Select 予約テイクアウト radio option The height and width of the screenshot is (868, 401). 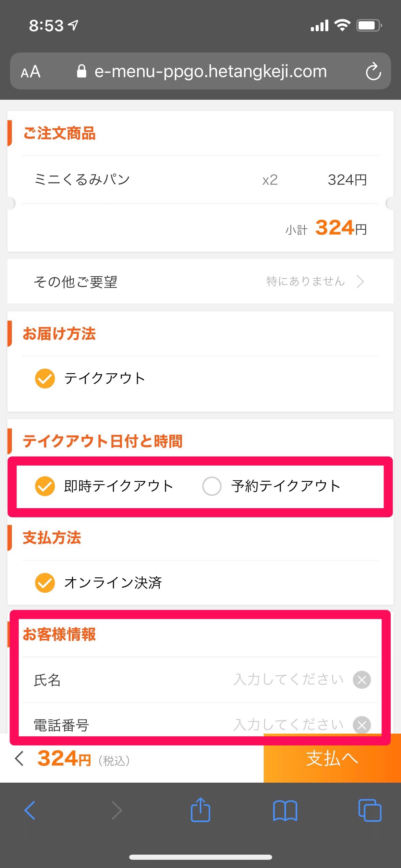pyautogui.click(x=212, y=486)
